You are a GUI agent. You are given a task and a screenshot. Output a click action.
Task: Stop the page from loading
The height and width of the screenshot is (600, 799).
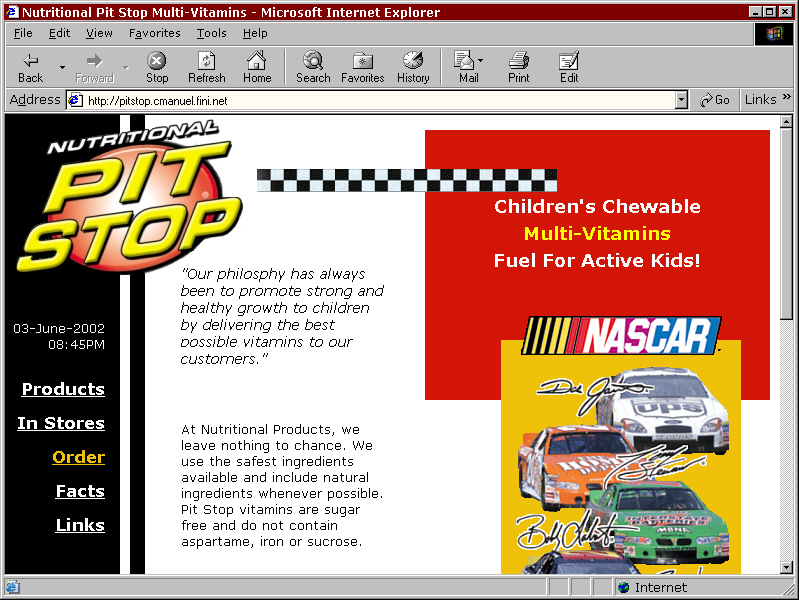tap(157, 67)
